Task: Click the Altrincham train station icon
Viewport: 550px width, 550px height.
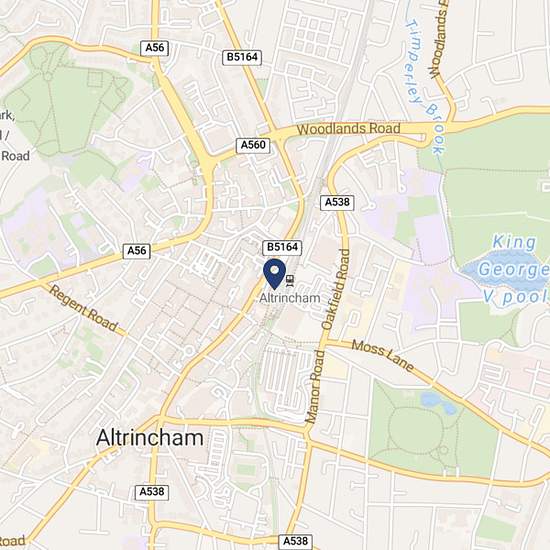Action: click(x=289, y=281)
